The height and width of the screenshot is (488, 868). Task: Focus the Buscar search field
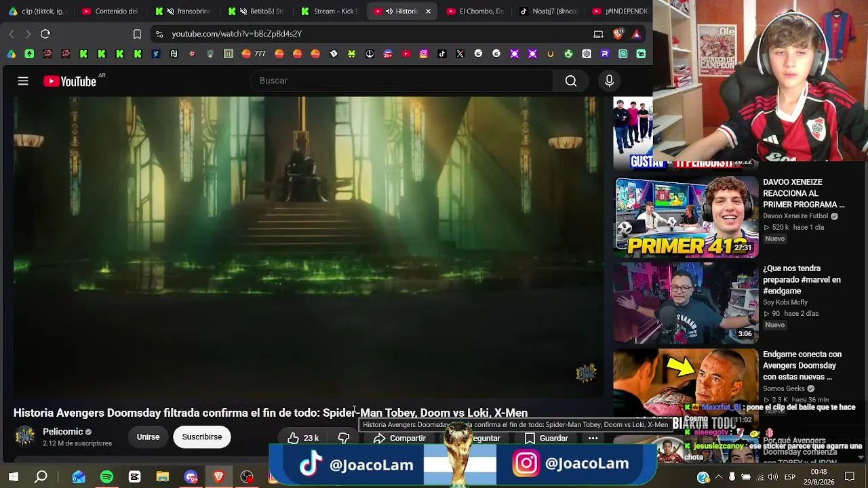click(x=401, y=81)
